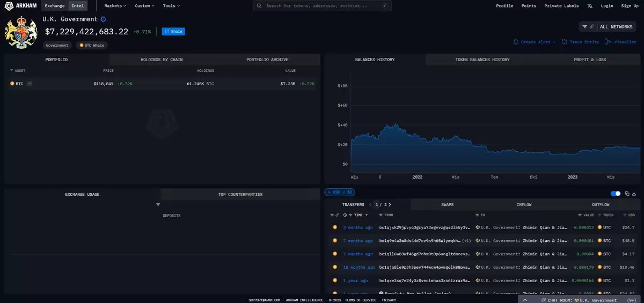Open the Markets dropdown menu
Image resolution: width=644 pixels, height=303 pixels.
(x=115, y=6)
